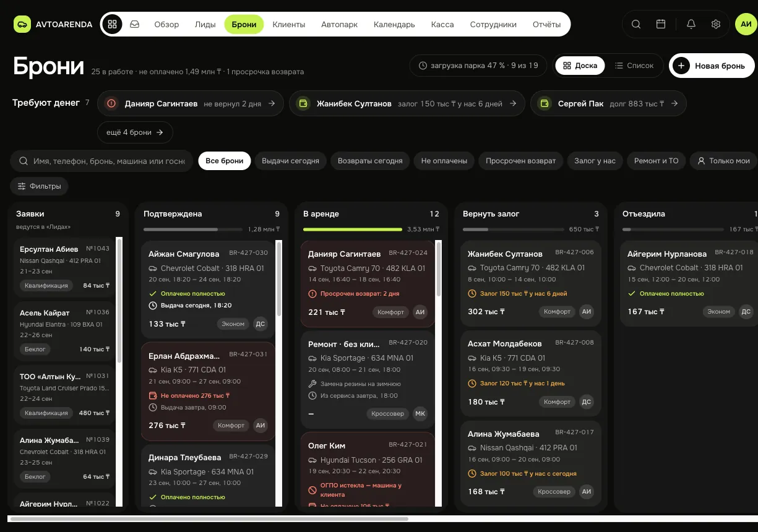This screenshot has width=758, height=532.
Task: Expand ещё 4 брони to show more
Action: [135, 132]
